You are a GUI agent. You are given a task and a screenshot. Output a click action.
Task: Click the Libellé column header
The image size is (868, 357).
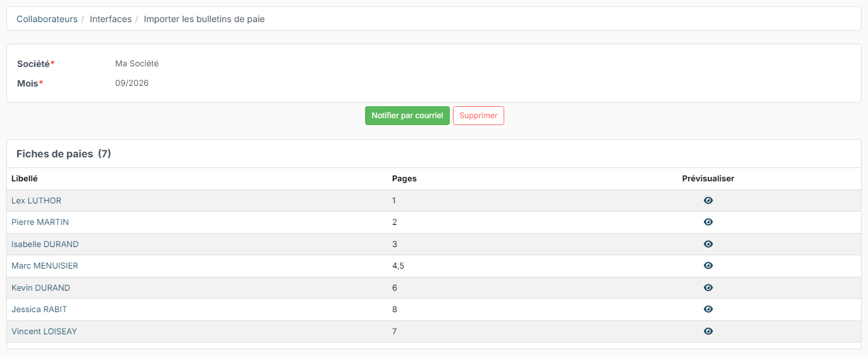(24, 179)
